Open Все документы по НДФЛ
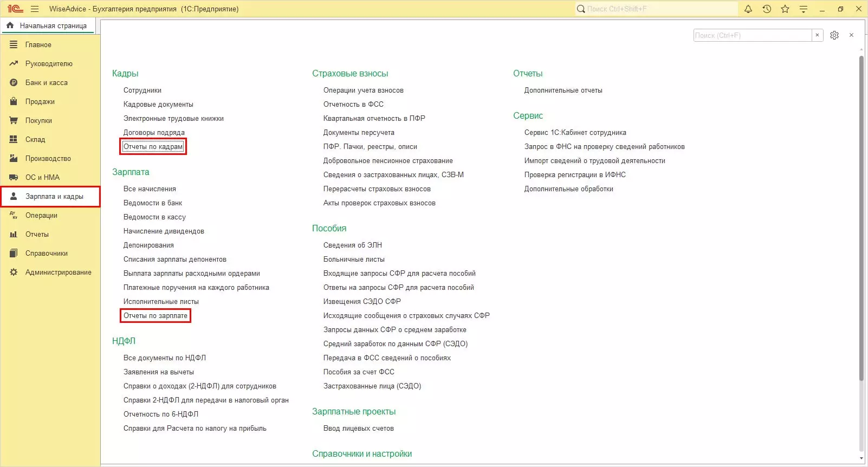Viewport: 868px width, 467px height. 165,358
